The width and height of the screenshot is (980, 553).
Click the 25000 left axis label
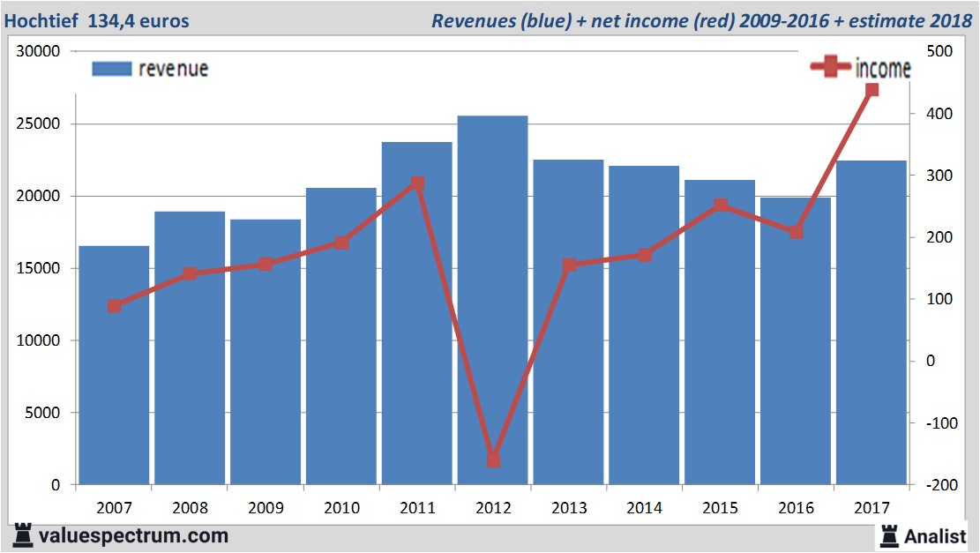tap(38, 123)
